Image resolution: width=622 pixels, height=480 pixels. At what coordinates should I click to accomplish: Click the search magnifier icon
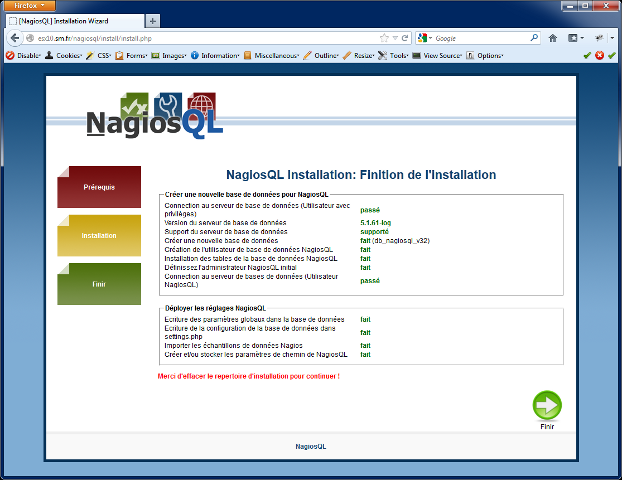tap(534, 38)
